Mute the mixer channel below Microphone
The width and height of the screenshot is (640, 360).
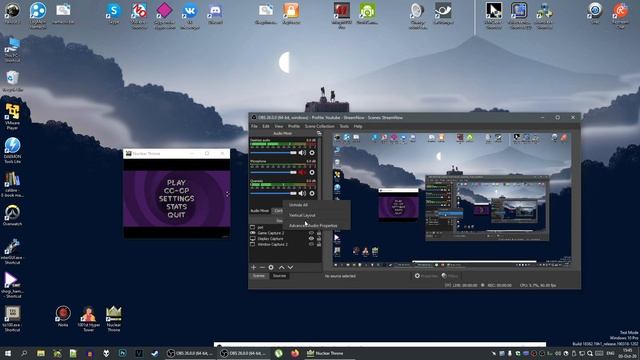click(302, 193)
